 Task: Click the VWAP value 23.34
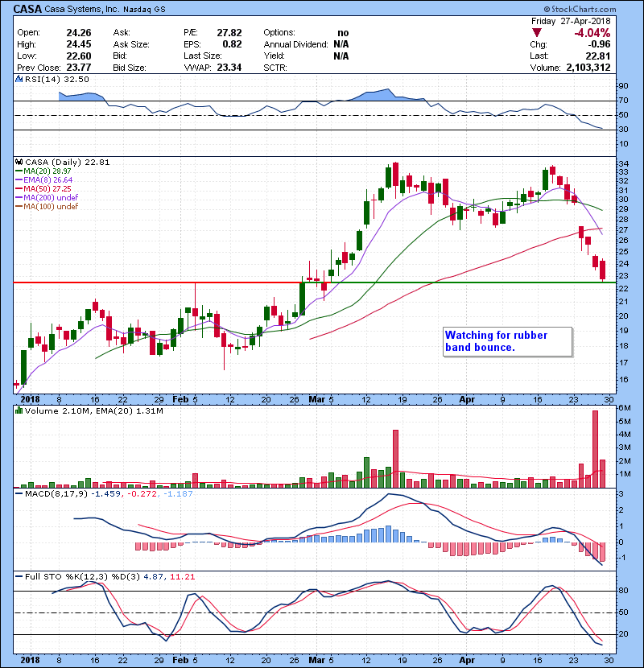coord(229,68)
